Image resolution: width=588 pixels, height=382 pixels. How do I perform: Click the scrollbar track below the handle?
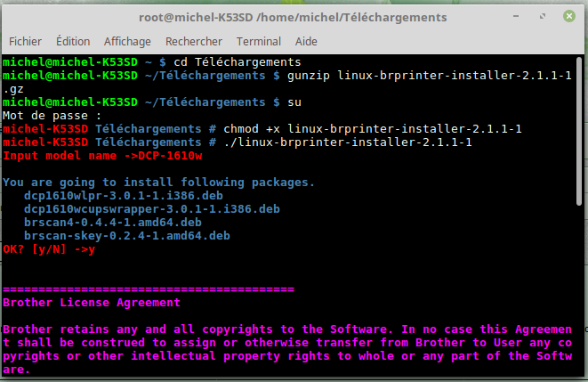click(579, 291)
